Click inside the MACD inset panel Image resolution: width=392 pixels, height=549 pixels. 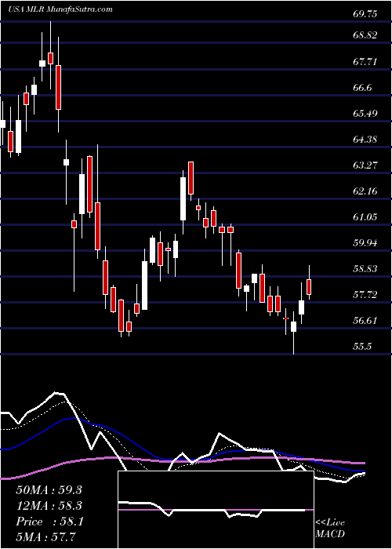216,510
